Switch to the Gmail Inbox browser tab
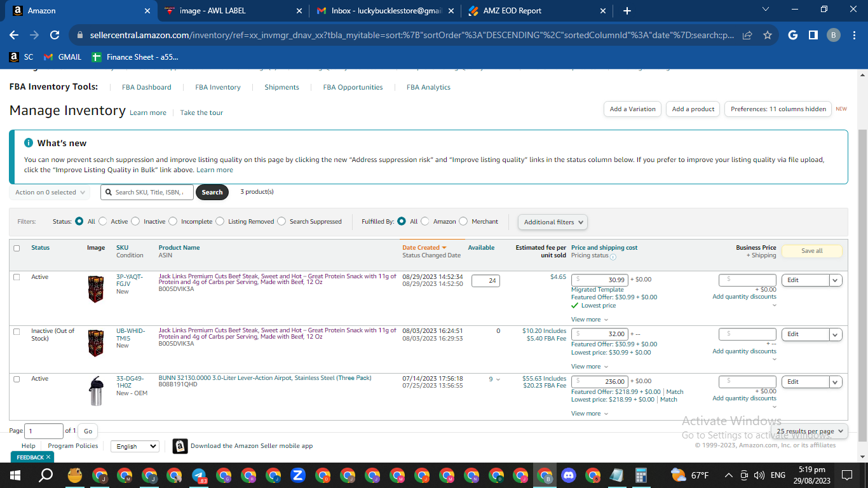Screen dimensions: 868x488 385,11
